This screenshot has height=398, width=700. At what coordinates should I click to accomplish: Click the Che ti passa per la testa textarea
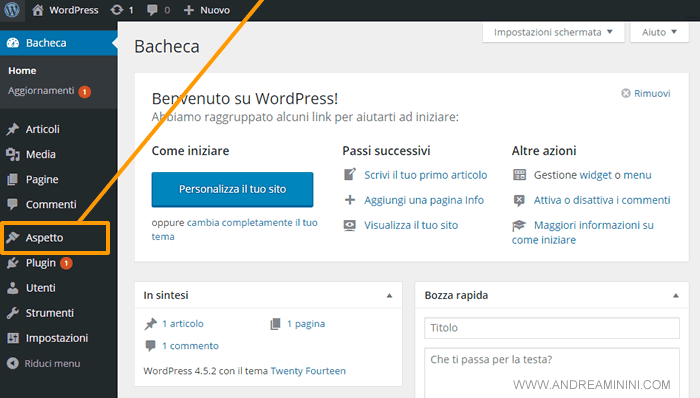pyautogui.click(x=552, y=373)
